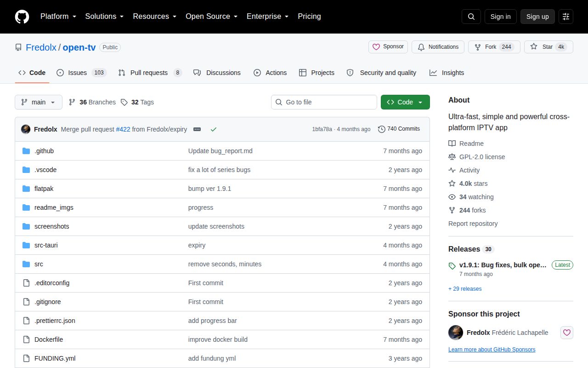Switch to the Projects tab
This screenshot has width=588, height=368.
(x=317, y=73)
